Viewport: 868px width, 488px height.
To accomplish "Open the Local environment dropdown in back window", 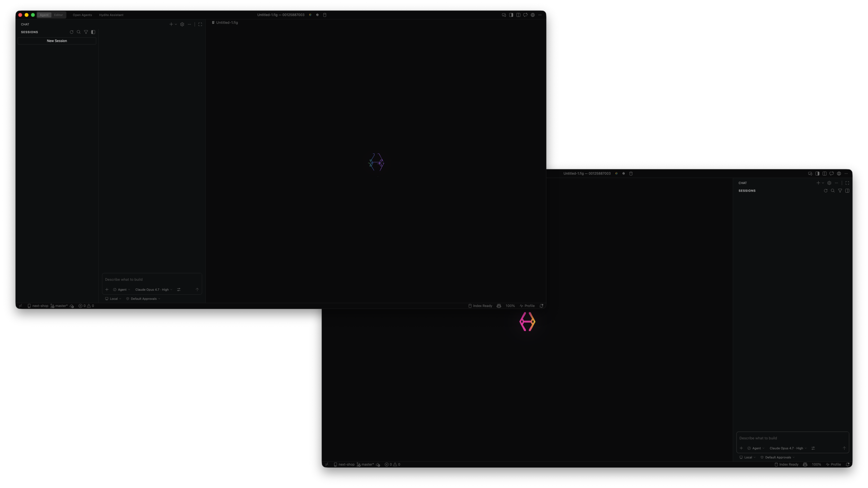I will coord(747,457).
